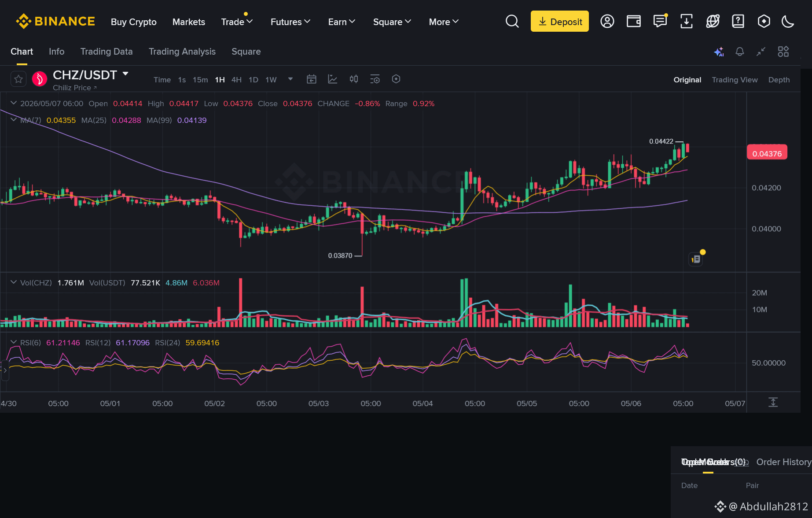Click the Pair column header

click(x=752, y=485)
